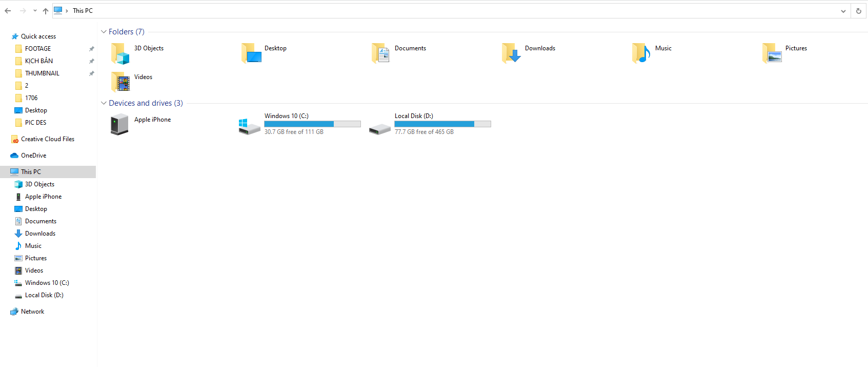Screen dimensions: 868x367
Task: Open Videos in the sidebar tree
Action: [x=34, y=271]
